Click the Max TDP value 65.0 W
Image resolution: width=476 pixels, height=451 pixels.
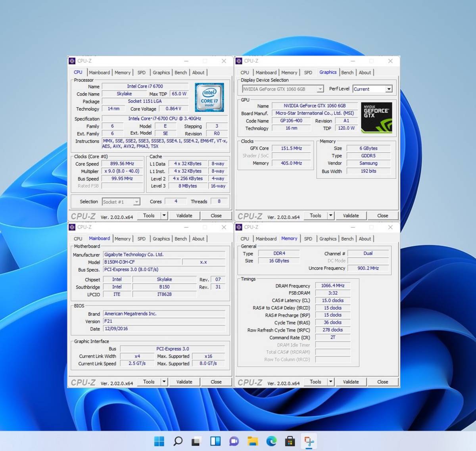(x=179, y=94)
